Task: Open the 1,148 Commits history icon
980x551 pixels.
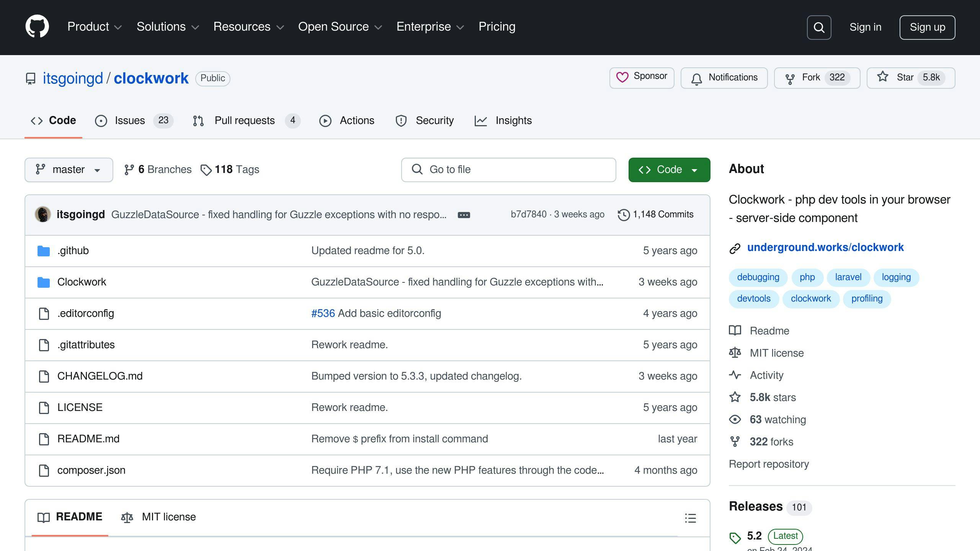Action: click(x=623, y=215)
